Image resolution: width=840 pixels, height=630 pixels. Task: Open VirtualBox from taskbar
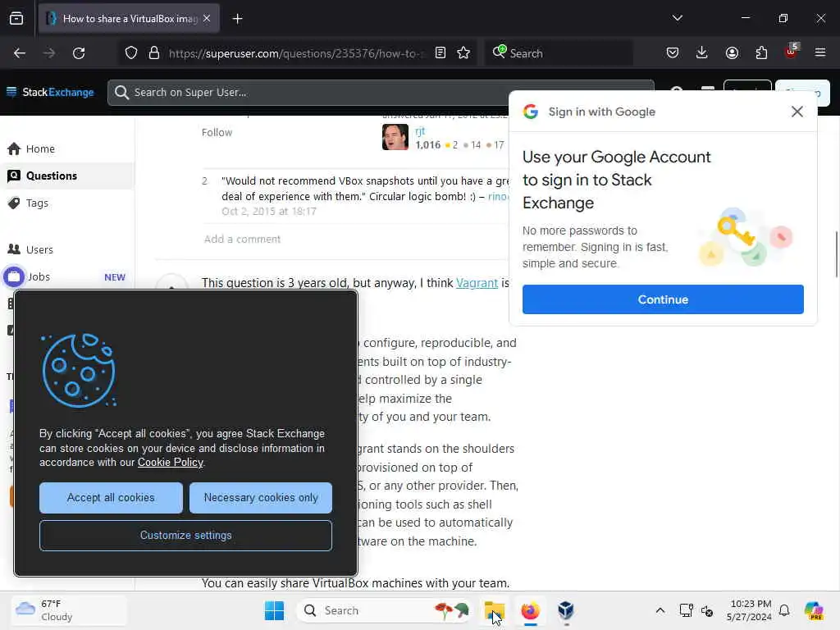566,610
